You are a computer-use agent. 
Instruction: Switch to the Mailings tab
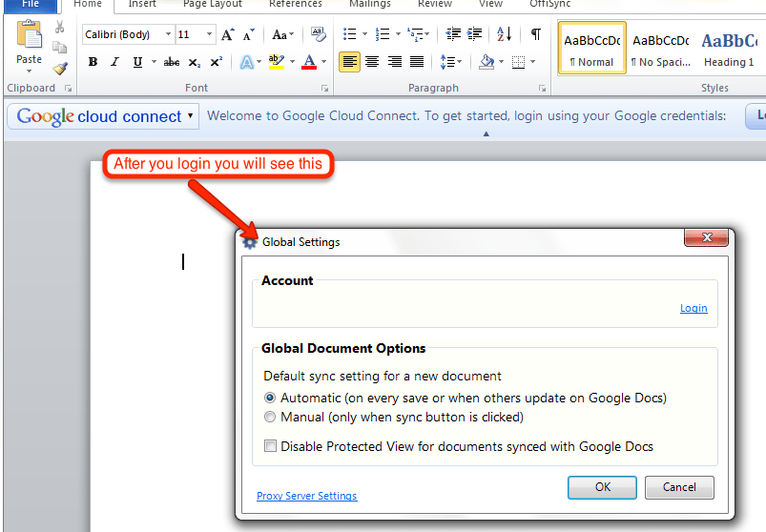pos(370,4)
